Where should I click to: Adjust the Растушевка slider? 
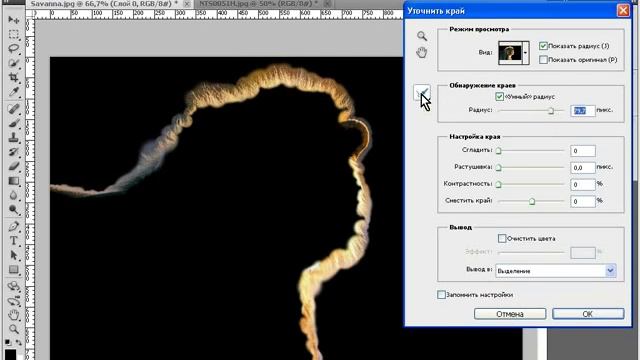click(x=498, y=168)
